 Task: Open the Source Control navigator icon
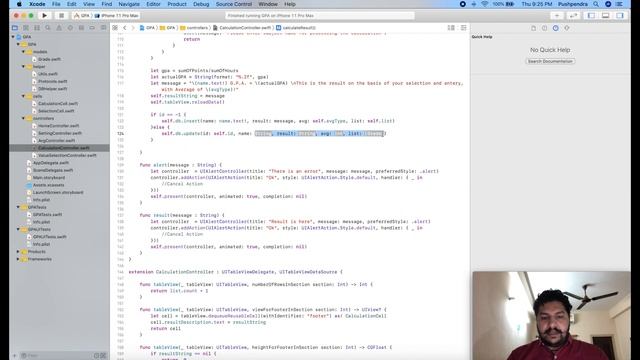click(x=26, y=28)
